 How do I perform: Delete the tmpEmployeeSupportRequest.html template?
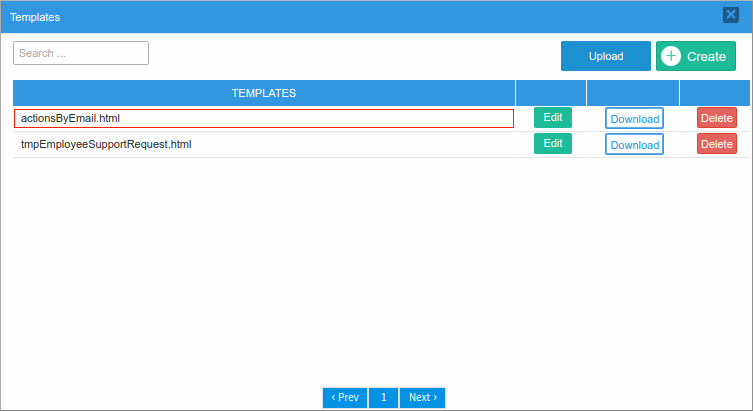716,144
